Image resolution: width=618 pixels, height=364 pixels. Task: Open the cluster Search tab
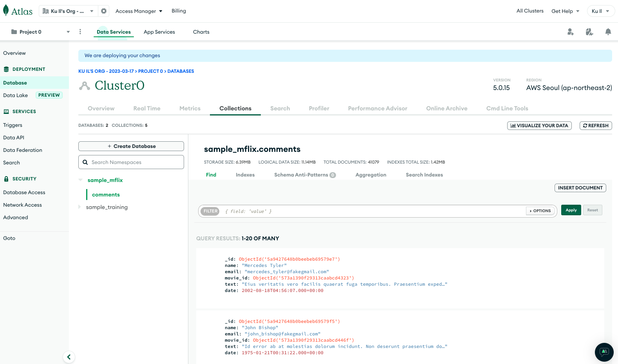pyautogui.click(x=280, y=108)
